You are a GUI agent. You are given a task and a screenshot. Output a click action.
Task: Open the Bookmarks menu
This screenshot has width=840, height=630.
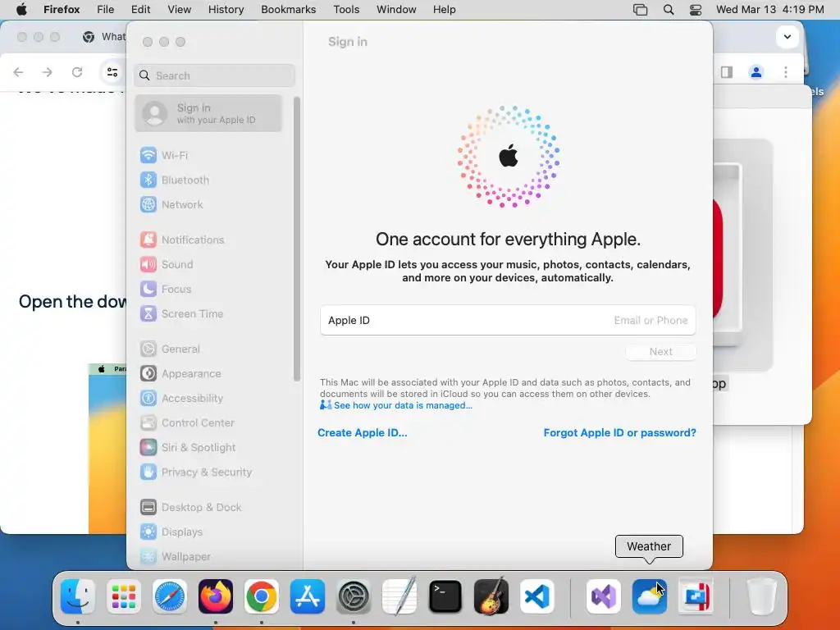click(288, 10)
